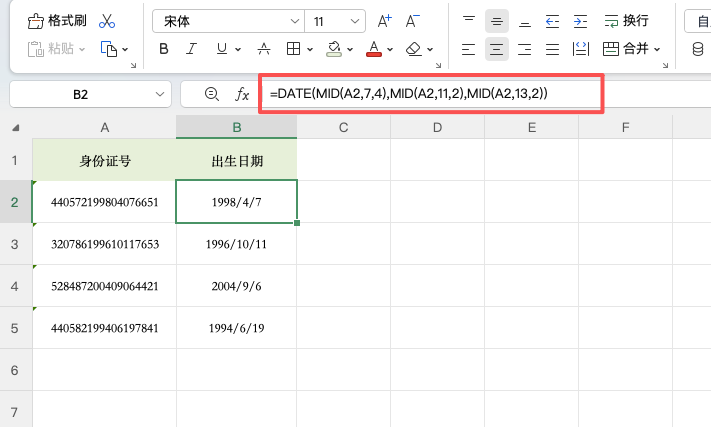Click the eraser clear icon

[414, 49]
